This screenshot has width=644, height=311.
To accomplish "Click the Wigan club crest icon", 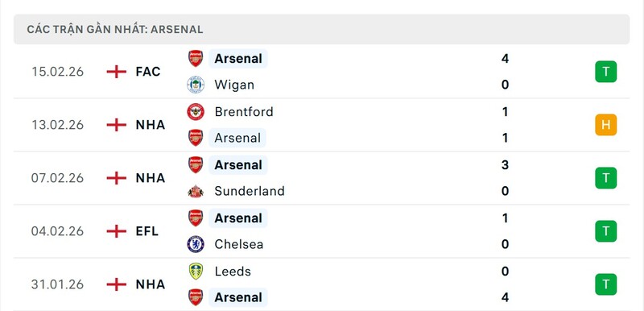I will [196, 85].
